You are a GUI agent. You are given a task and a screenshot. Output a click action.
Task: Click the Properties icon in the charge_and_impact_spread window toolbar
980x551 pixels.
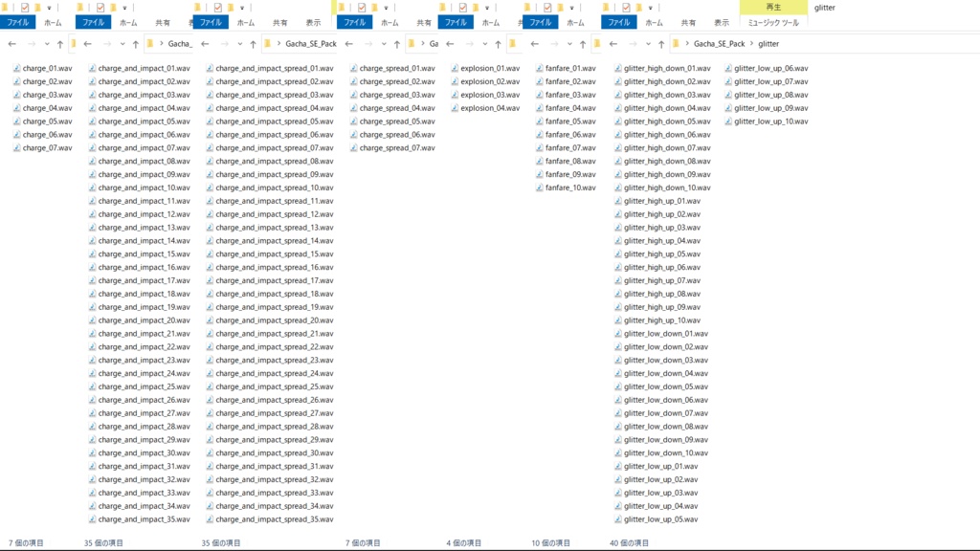[217, 8]
